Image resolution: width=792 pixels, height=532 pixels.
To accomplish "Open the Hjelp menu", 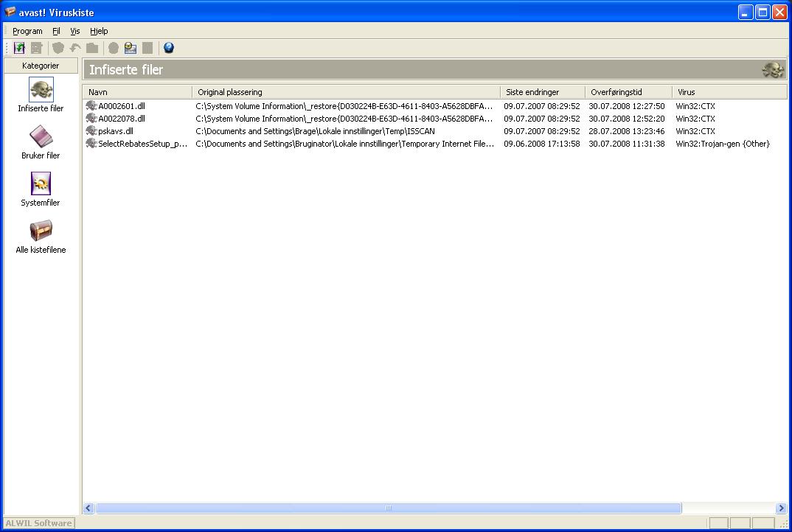I will pos(99,31).
